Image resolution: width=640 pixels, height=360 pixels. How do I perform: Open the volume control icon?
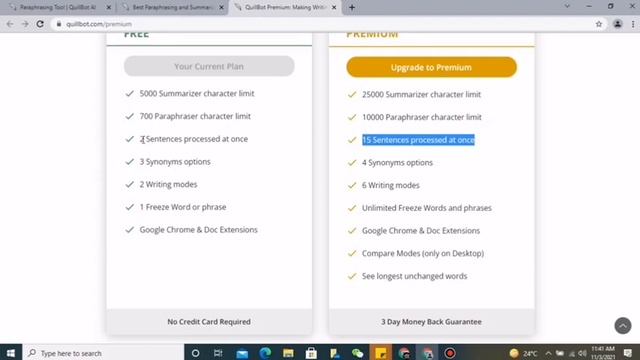pyautogui.click(x=582, y=353)
